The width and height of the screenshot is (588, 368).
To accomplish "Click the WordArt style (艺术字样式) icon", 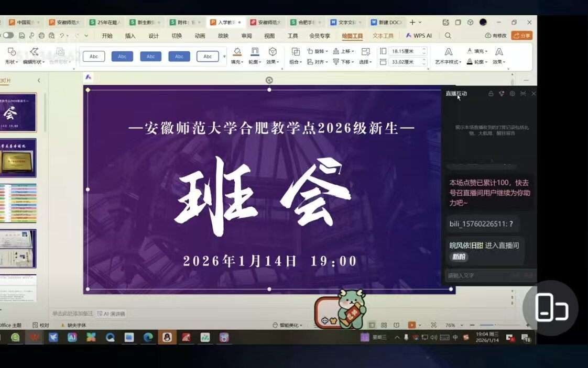I will (449, 52).
